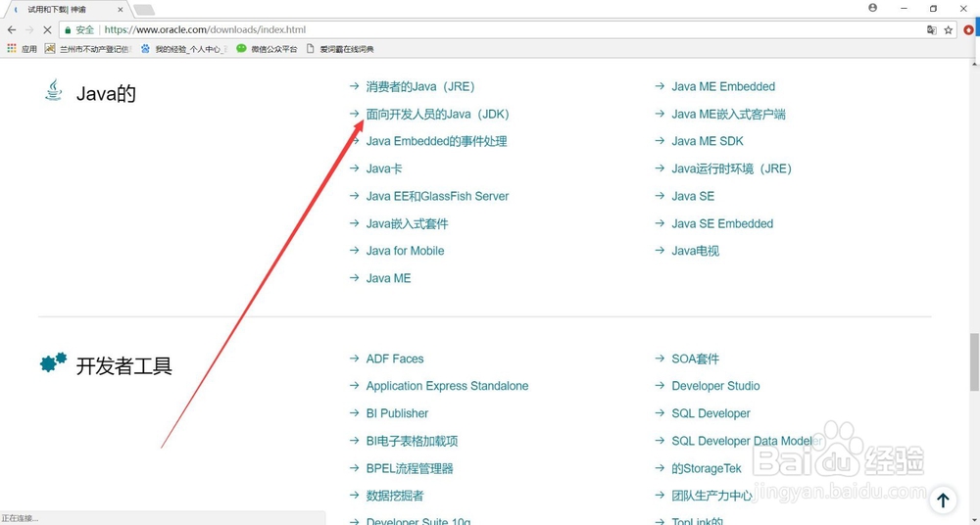
Task: Click the Java的 section heading
Action: [x=106, y=94]
